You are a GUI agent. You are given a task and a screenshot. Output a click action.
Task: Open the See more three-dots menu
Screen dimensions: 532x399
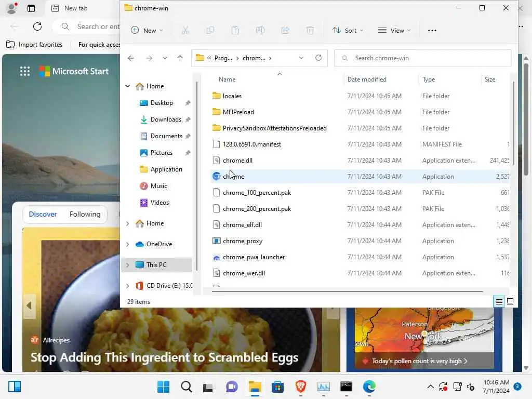432,31
